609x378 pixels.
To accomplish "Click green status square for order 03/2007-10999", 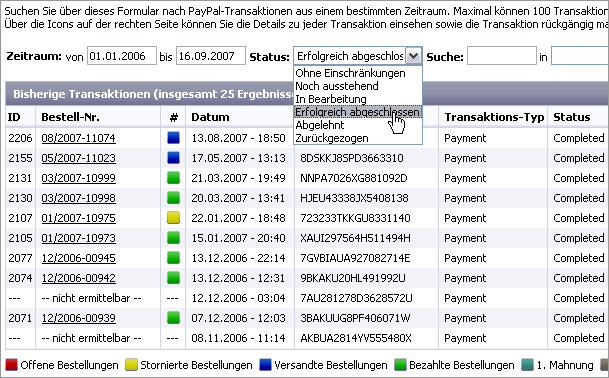I will coord(173,178).
